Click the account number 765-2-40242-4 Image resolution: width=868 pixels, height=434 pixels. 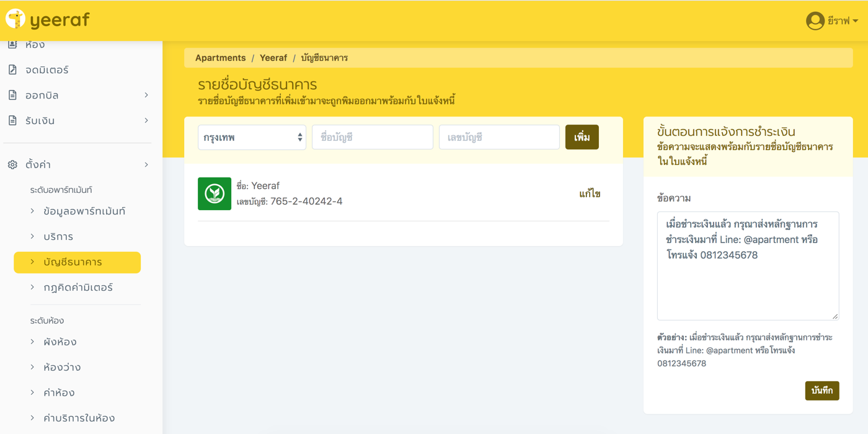306,201
